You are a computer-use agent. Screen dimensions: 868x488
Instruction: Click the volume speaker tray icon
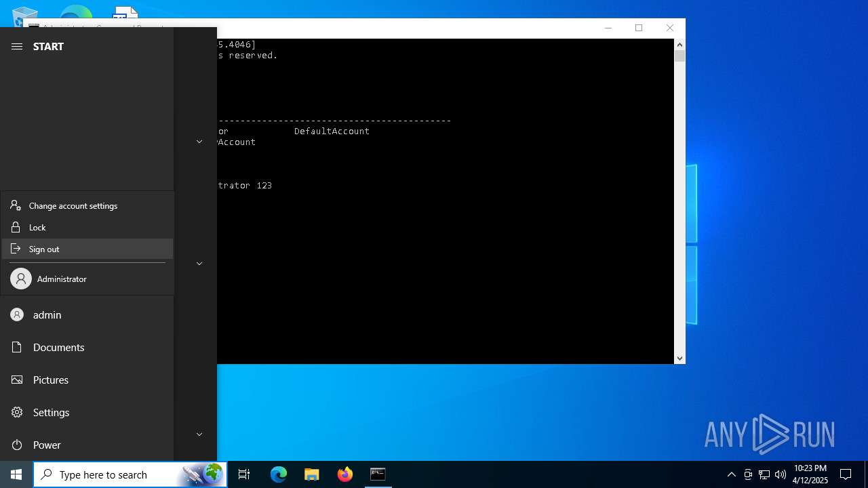click(781, 474)
